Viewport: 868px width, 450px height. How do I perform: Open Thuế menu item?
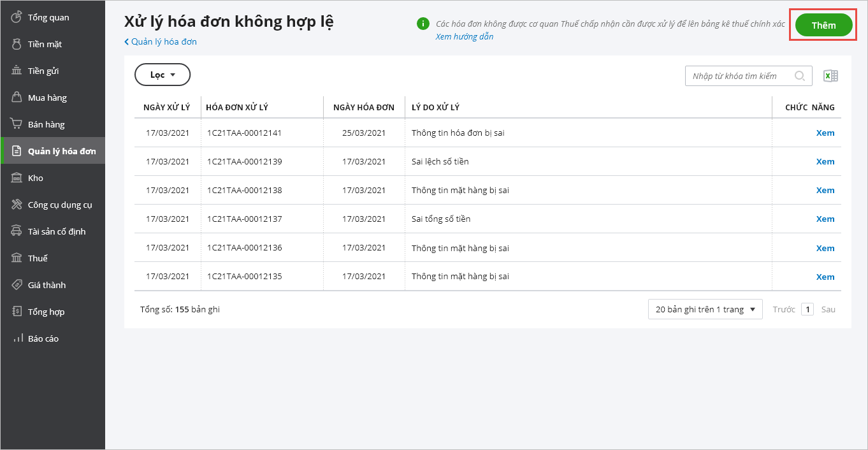38,258
